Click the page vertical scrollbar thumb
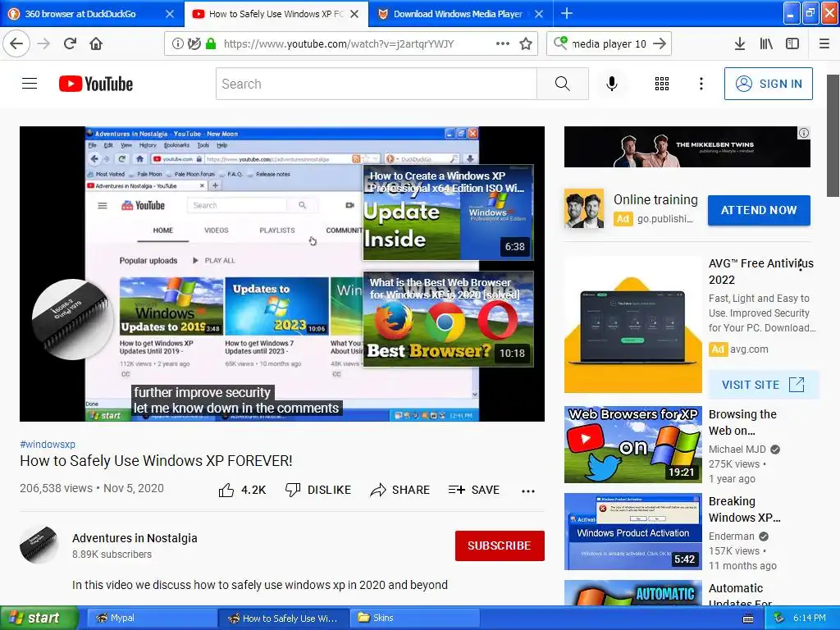Image resolution: width=840 pixels, height=630 pixels. 833,136
